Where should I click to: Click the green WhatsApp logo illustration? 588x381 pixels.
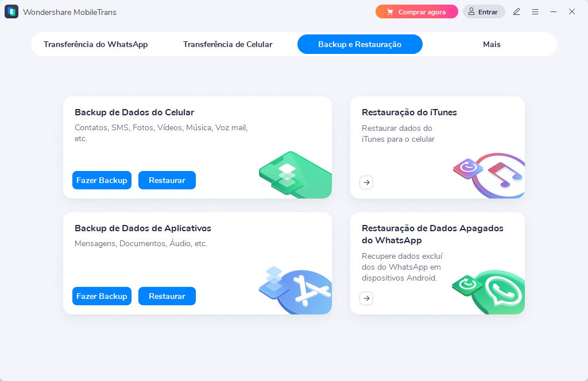tap(488, 291)
